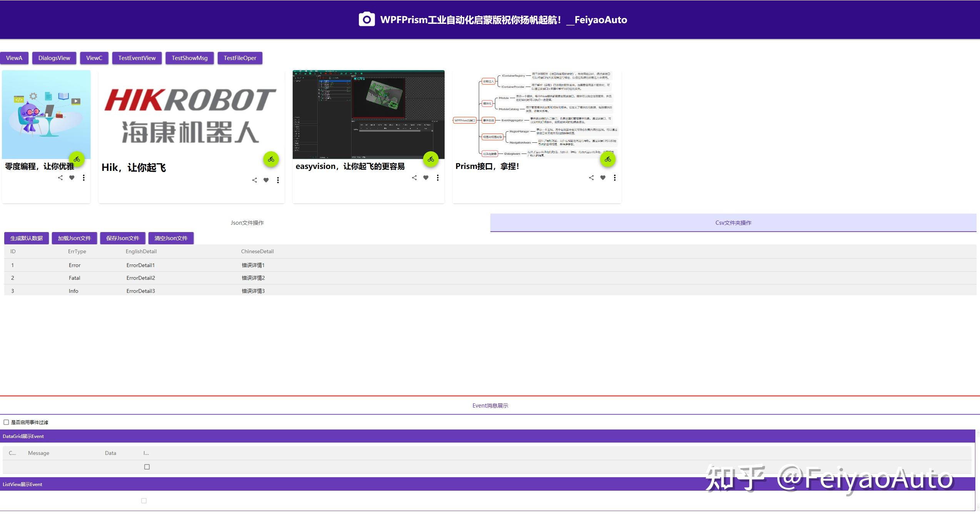The height and width of the screenshot is (523, 980).
Task: Switch to the Csv文件夹操作 tab
Action: (x=733, y=222)
